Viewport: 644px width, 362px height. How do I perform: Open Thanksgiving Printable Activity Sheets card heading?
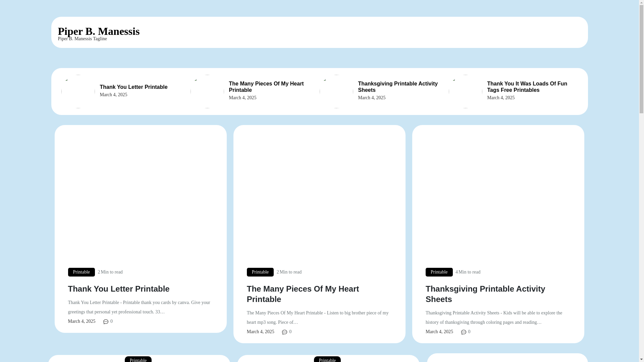point(485,294)
